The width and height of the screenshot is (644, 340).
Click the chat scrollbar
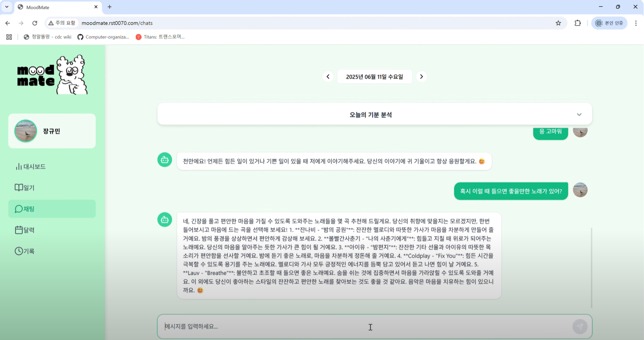[591, 267]
